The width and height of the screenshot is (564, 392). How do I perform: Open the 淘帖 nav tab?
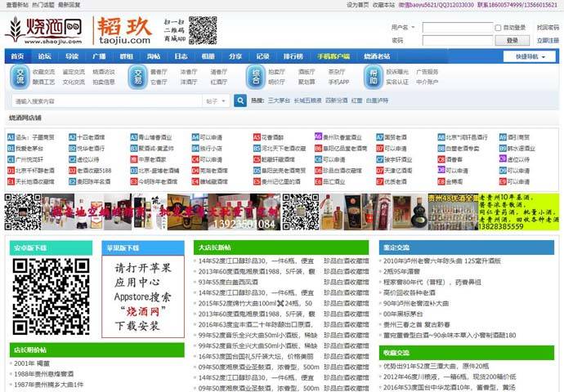pyautogui.click(x=154, y=56)
